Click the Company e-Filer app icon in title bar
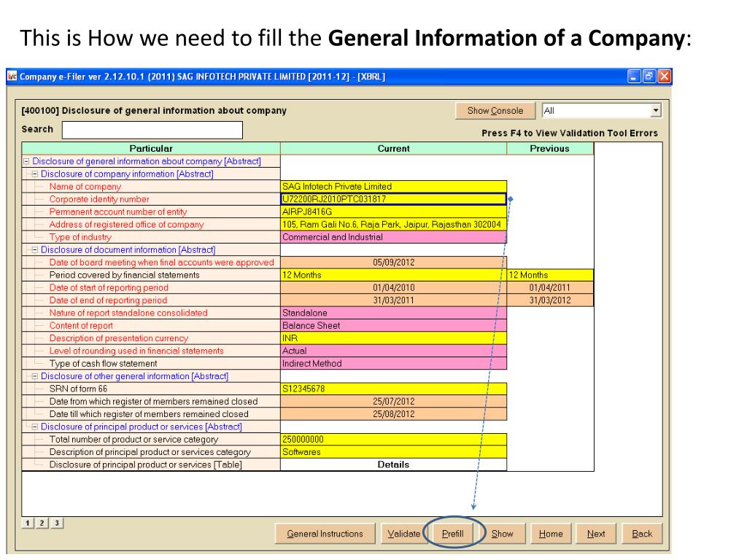The height and width of the screenshot is (560, 747). 12,76
